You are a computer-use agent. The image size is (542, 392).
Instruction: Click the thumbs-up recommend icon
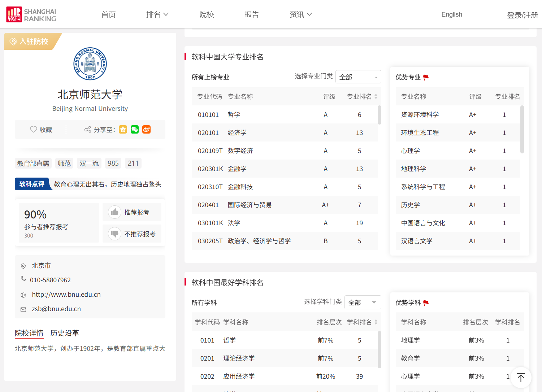click(x=114, y=212)
